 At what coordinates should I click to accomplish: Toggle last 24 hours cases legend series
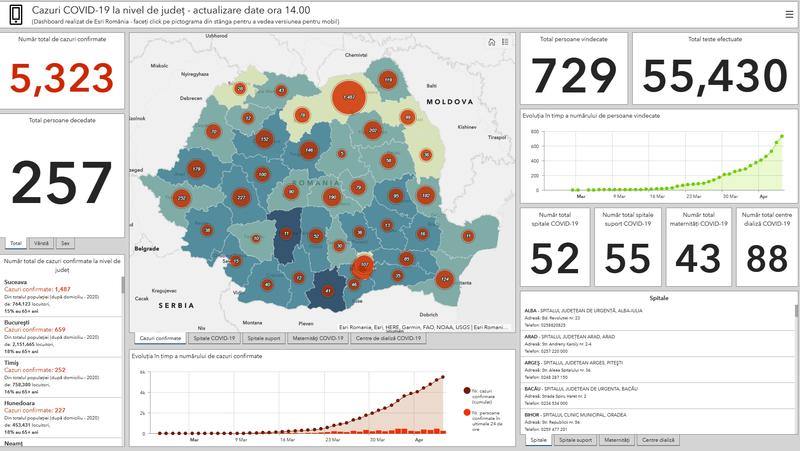[x=482, y=420]
